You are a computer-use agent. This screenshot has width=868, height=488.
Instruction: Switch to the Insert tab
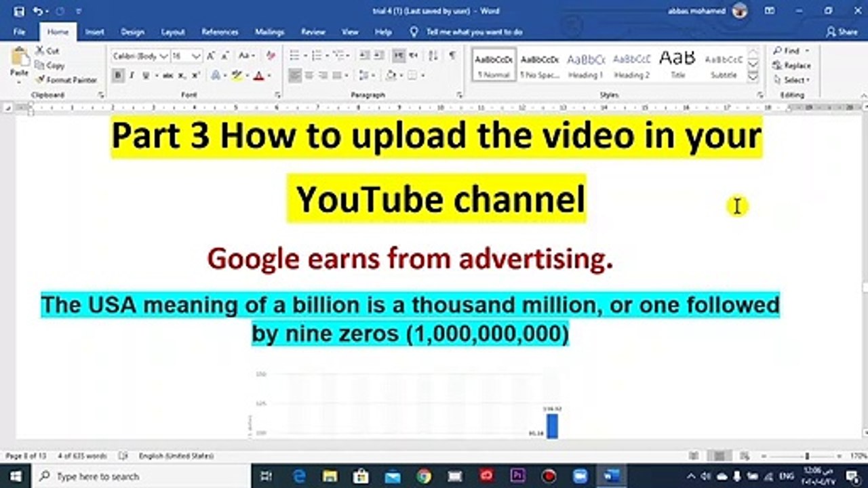coord(95,32)
